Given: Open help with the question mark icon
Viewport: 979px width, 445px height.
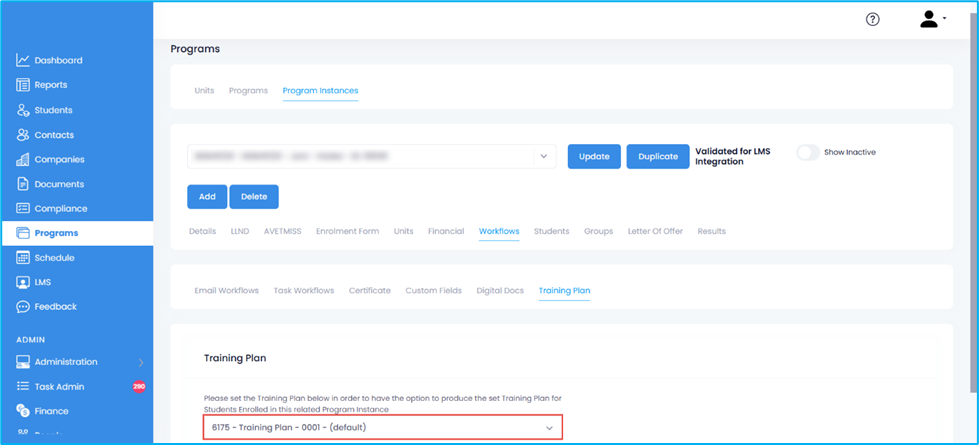Looking at the screenshot, I should [872, 19].
